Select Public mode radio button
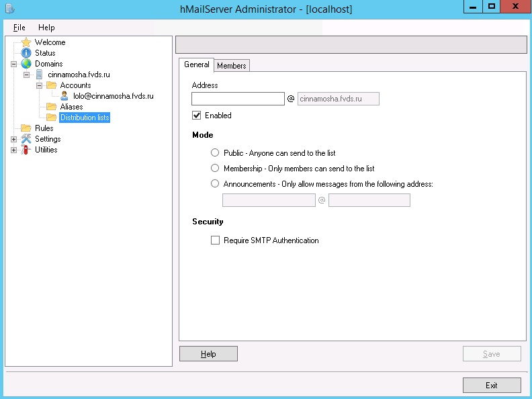The width and height of the screenshot is (532, 399). tap(215, 152)
